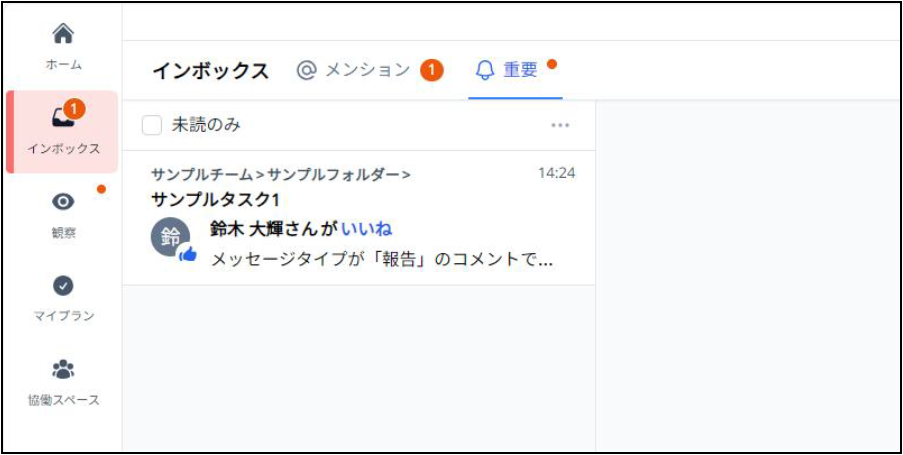Select the 重要 tab label
The image size is (903, 455).
tap(520, 70)
